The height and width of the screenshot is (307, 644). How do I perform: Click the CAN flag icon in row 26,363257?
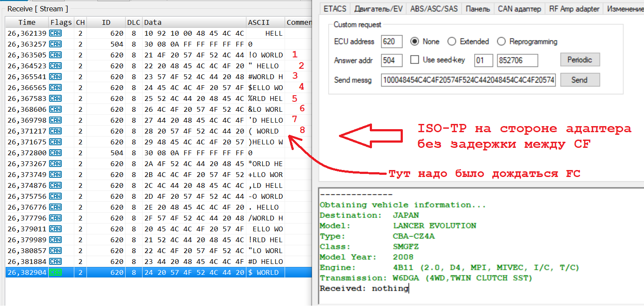click(56, 44)
